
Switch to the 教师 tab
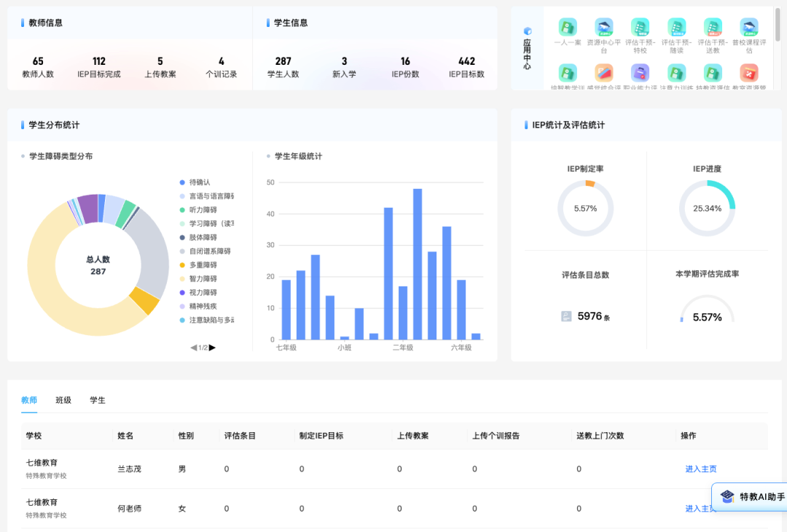[x=29, y=400]
